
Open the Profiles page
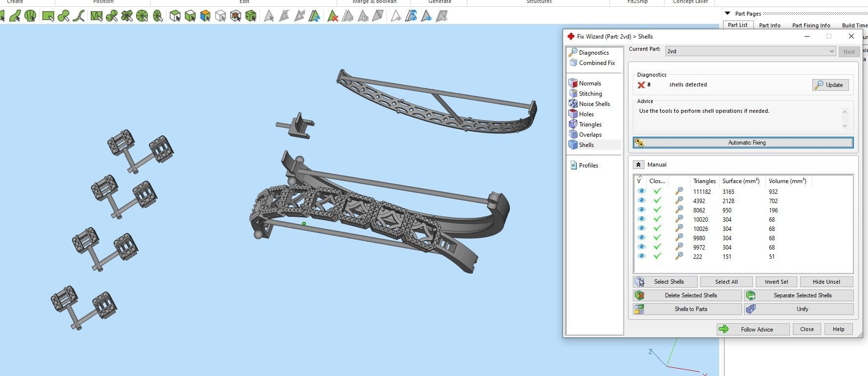click(588, 166)
